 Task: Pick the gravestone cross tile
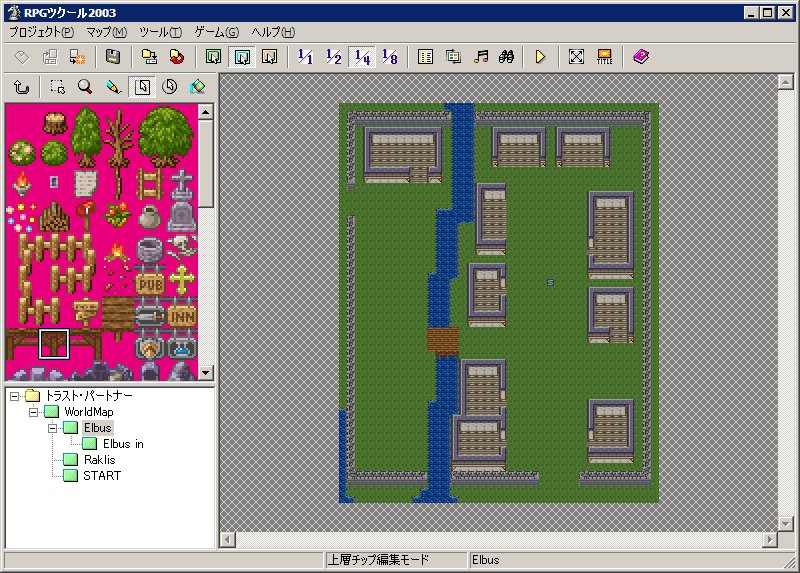[182, 184]
